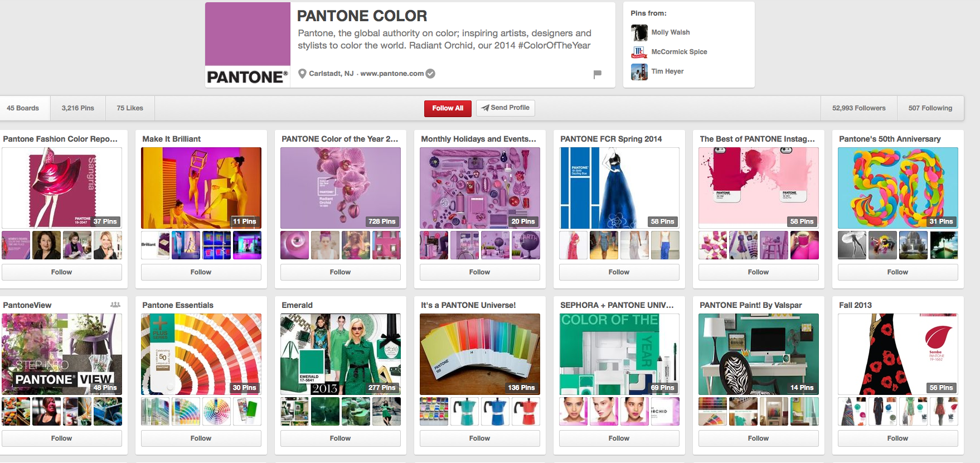The height and width of the screenshot is (463, 980).
Task: Open the Make It Brilliant cover image
Action: click(201, 188)
